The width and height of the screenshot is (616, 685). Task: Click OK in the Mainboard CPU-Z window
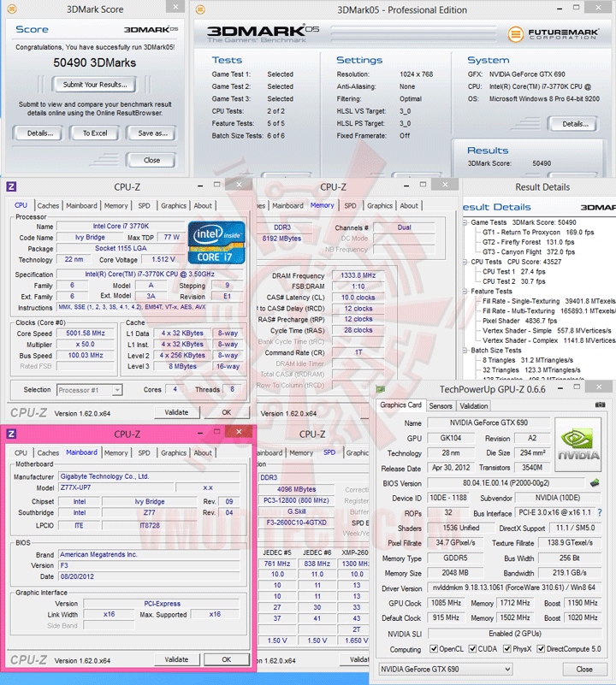tap(227, 659)
